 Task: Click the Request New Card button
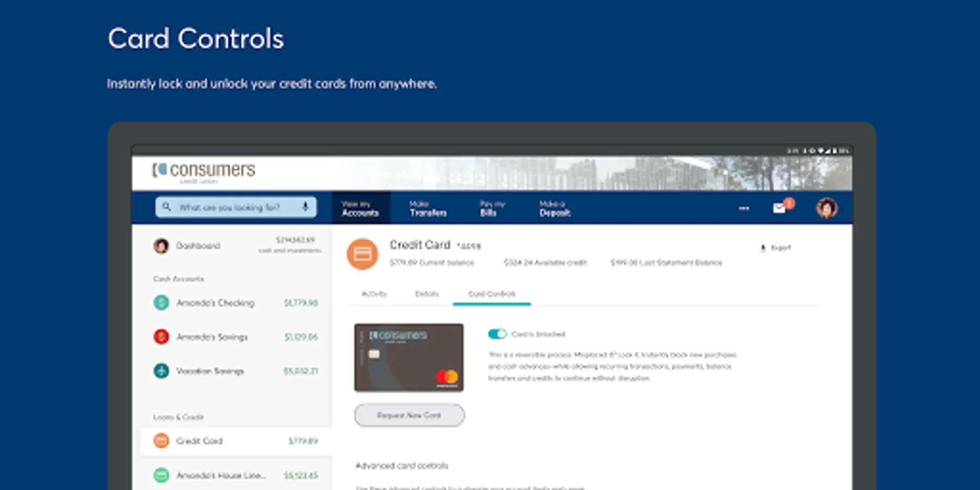(409, 415)
